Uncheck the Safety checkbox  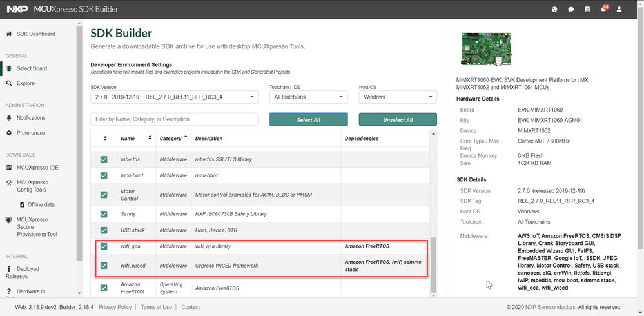click(x=104, y=214)
